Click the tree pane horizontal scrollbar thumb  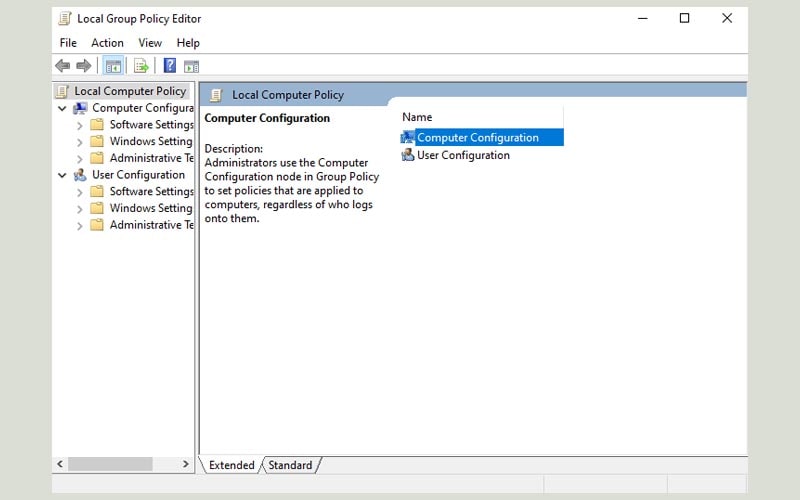[x=110, y=464]
